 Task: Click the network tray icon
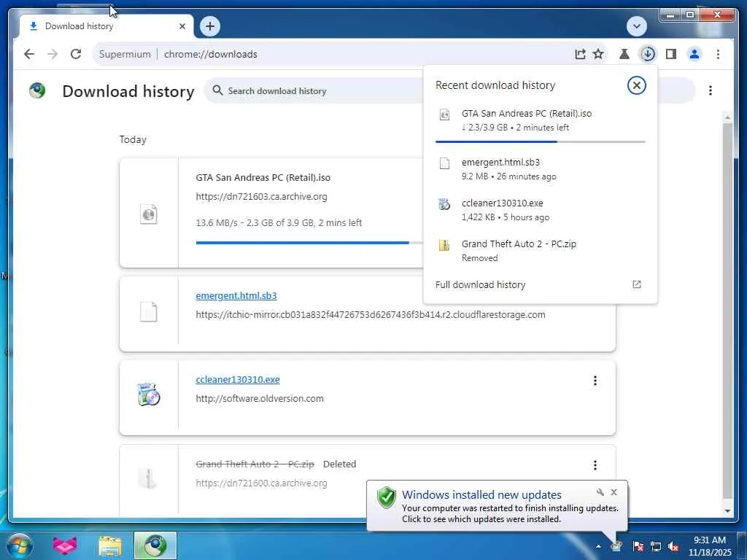point(656,546)
